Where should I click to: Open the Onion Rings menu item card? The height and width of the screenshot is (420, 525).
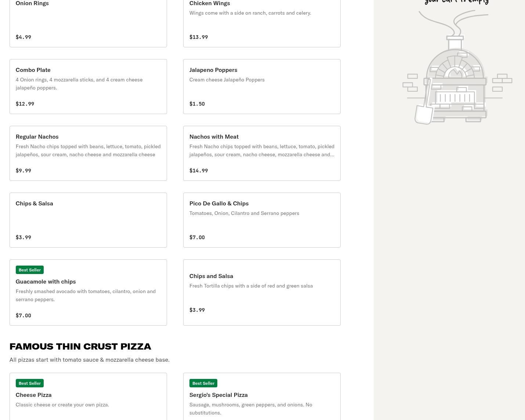tap(88, 23)
